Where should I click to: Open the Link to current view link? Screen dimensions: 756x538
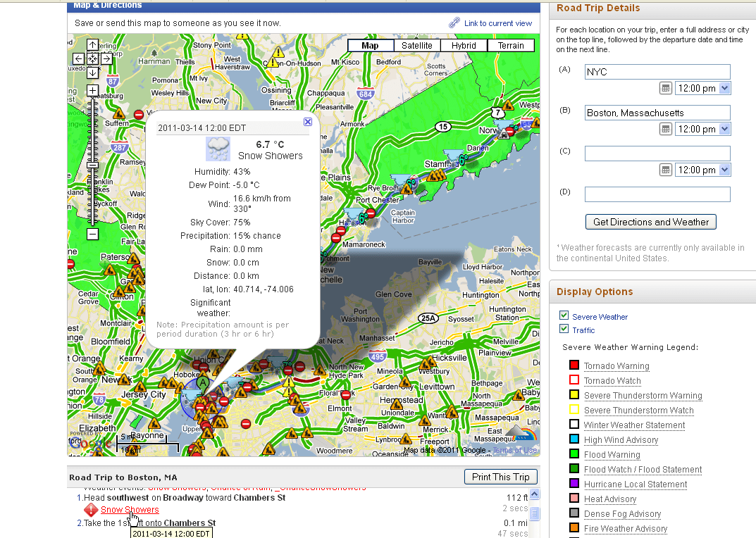coord(498,23)
